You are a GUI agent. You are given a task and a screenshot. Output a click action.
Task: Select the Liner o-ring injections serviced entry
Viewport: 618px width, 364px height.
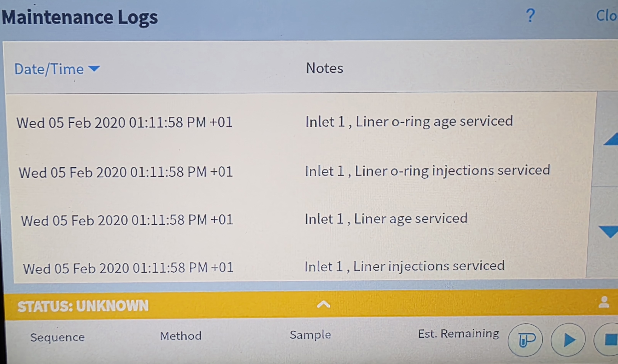point(427,171)
